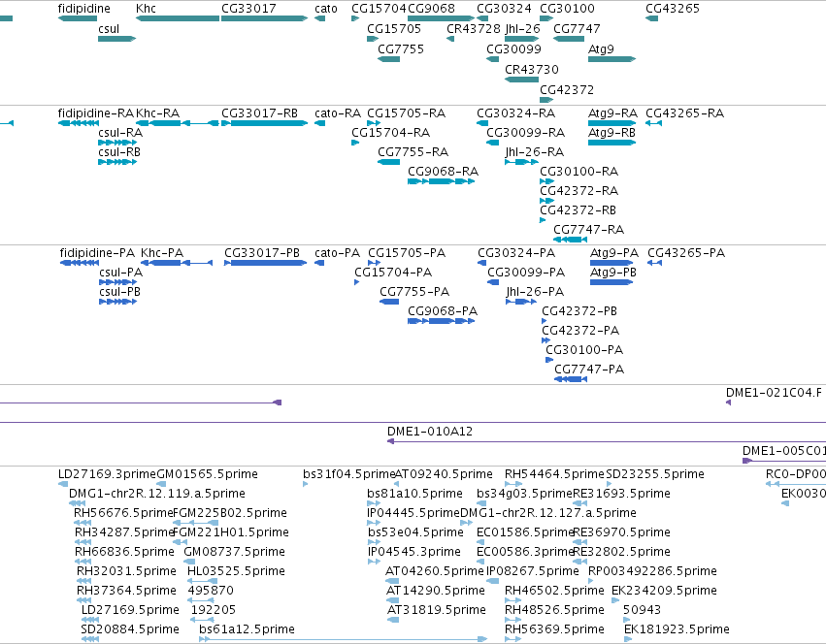The height and width of the screenshot is (644, 826).
Task: Select the AT31819.5prime EST glyph
Action: click(393, 620)
